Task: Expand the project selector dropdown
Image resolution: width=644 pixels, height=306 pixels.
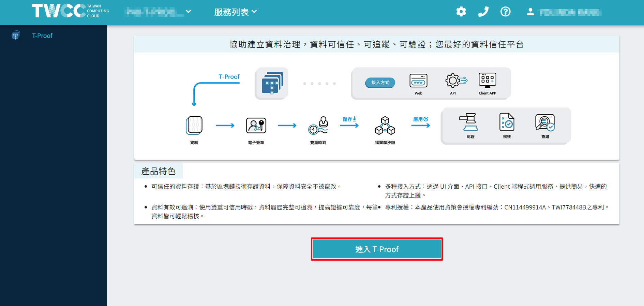Action: click(x=158, y=12)
